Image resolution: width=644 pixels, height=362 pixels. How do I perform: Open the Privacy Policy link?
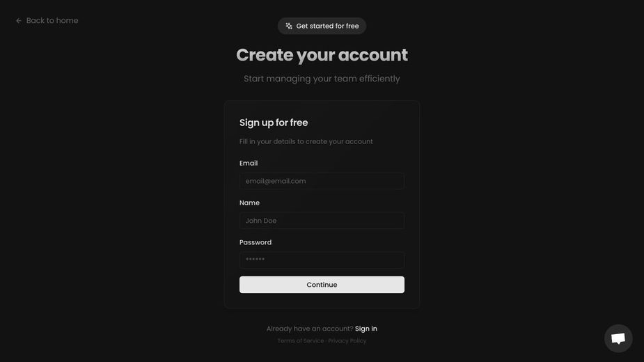click(x=347, y=340)
